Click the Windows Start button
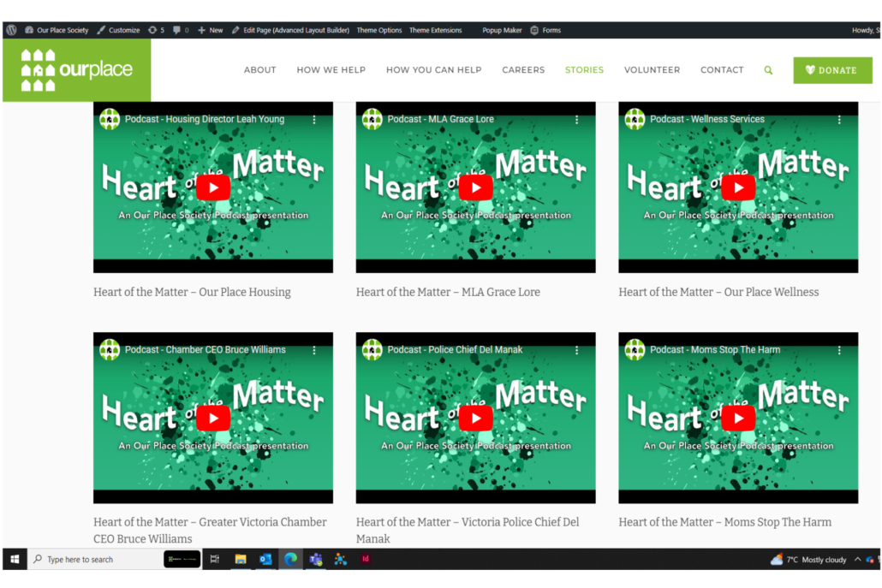Screen dimensions: 882x588 coord(15,560)
